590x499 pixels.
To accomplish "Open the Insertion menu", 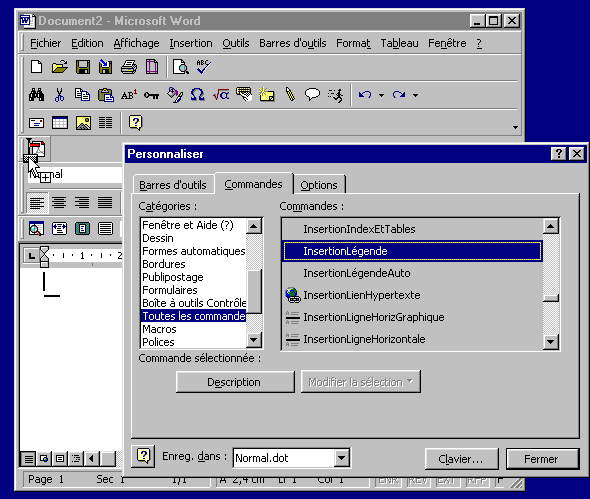I will [191, 43].
